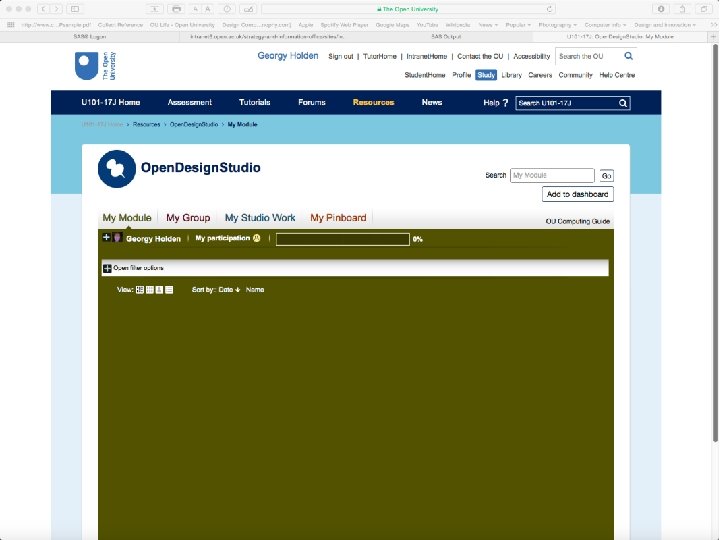The image size is (720, 540).
Task: Open the Accessibility link
Action: pyautogui.click(x=531, y=56)
